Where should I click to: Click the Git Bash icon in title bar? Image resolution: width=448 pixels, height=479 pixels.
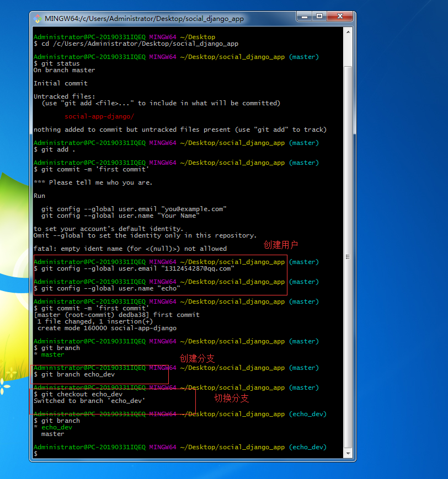tap(38, 19)
